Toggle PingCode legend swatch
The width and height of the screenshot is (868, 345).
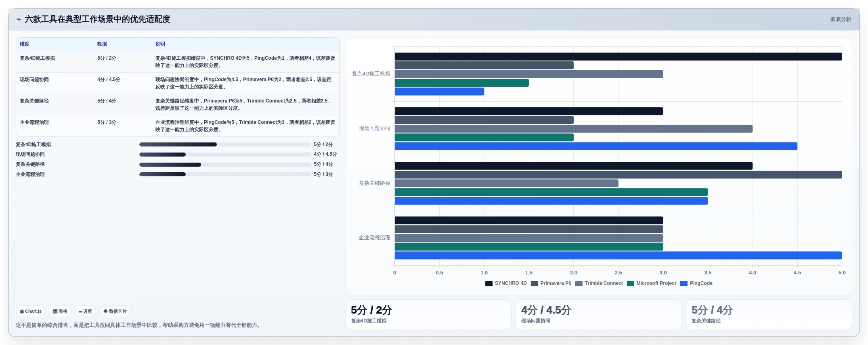coord(684,283)
